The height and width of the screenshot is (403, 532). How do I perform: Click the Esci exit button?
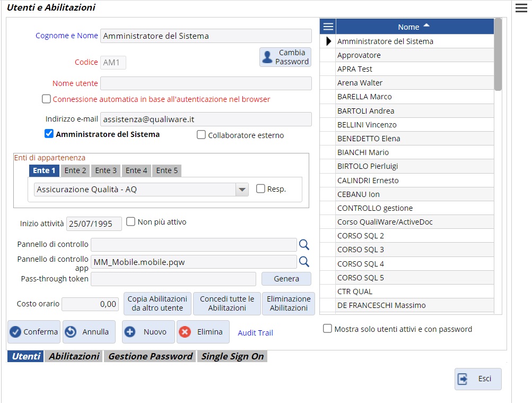[477, 379]
